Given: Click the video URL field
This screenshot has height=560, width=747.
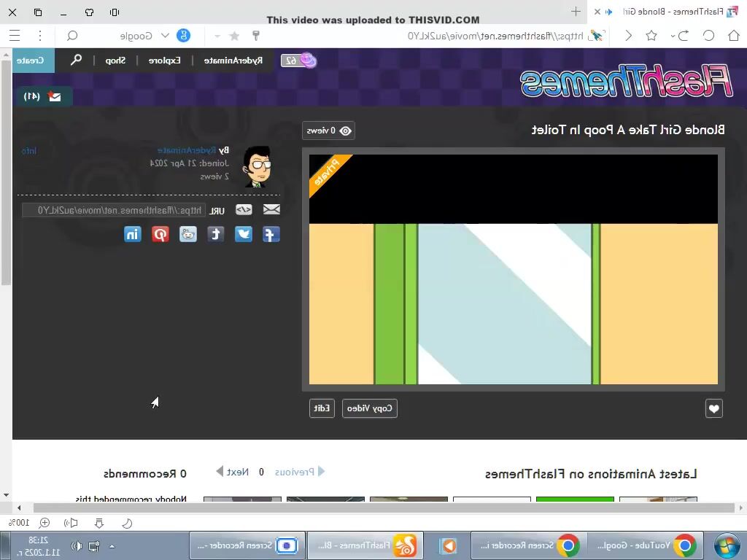Looking at the screenshot, I should (114, 210).
